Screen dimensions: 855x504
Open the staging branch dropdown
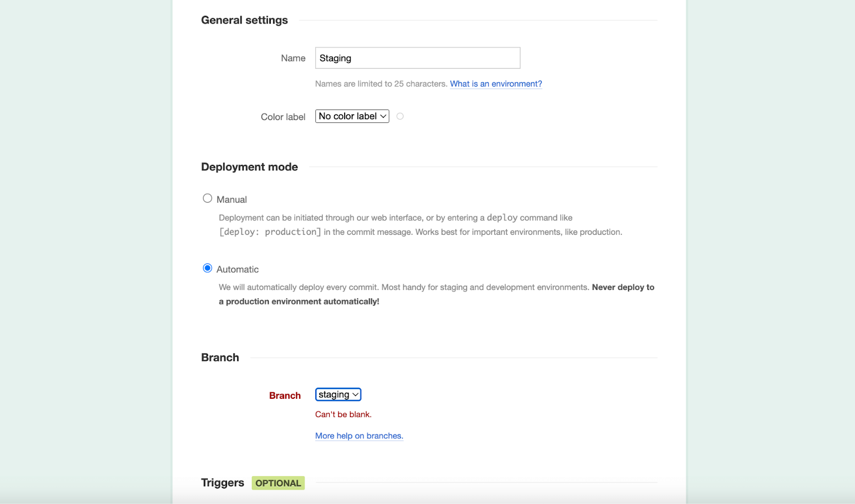pyautogui.click(x=338, y=395)
